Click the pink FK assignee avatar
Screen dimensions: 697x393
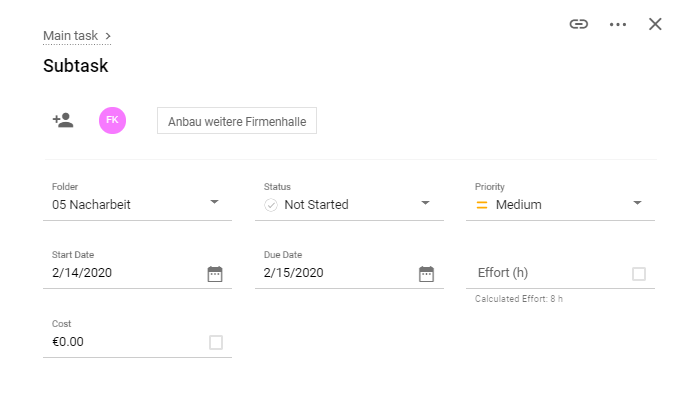tap(112, 120)
